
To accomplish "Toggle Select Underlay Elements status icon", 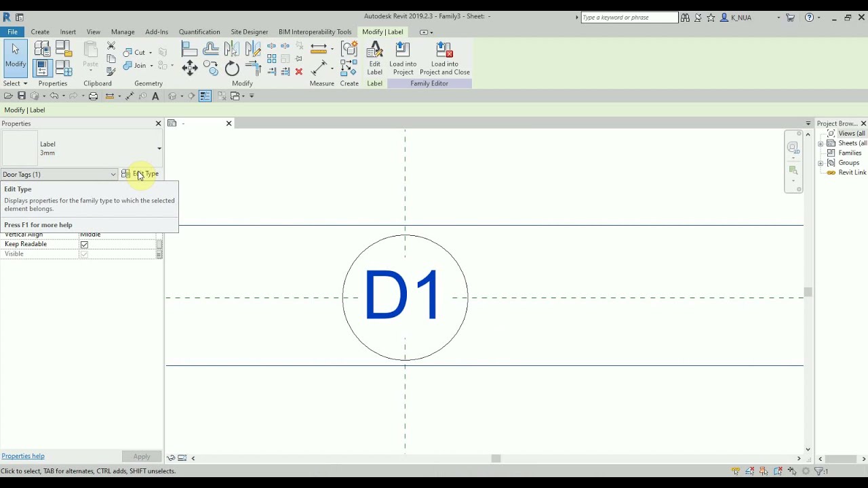I will (x=750, y=471).
